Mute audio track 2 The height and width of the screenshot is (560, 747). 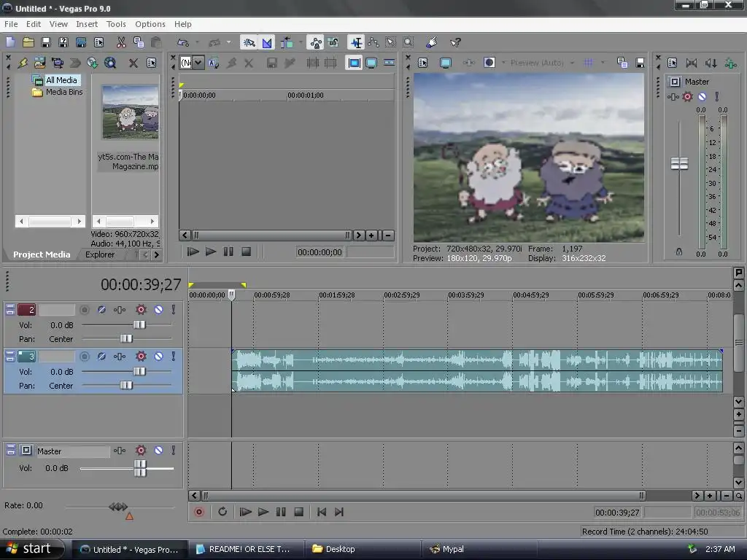pos(158,310)
